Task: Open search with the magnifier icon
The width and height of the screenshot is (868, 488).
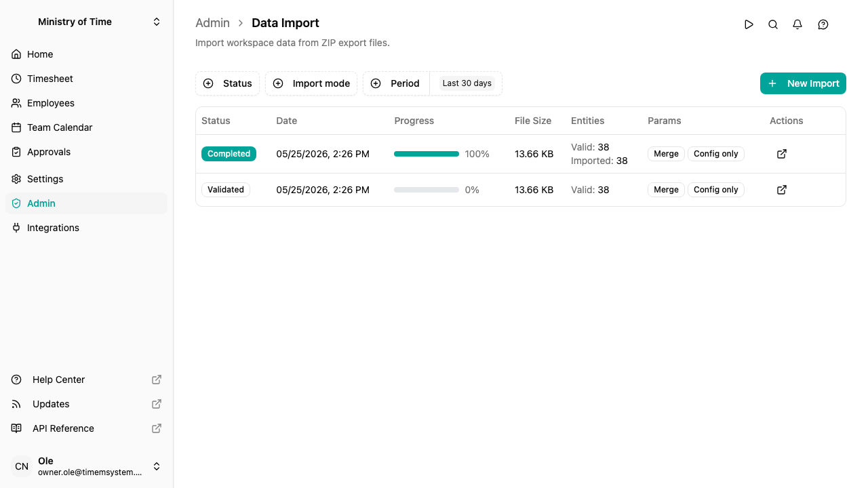Action: 773,24
